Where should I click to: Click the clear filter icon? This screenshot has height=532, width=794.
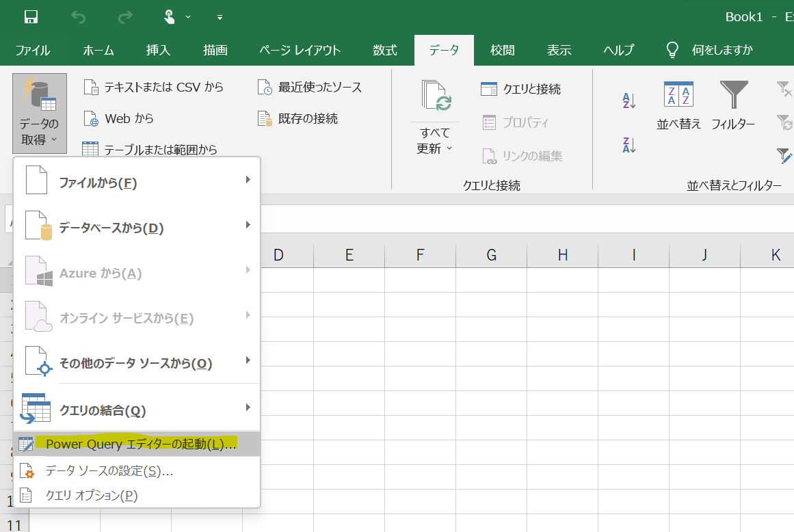(784, 89)
